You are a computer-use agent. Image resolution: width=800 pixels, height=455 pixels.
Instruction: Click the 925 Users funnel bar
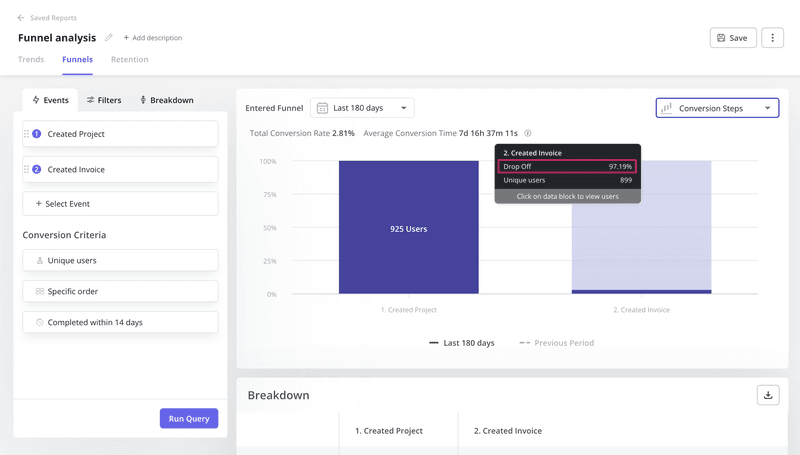point(408,228)
